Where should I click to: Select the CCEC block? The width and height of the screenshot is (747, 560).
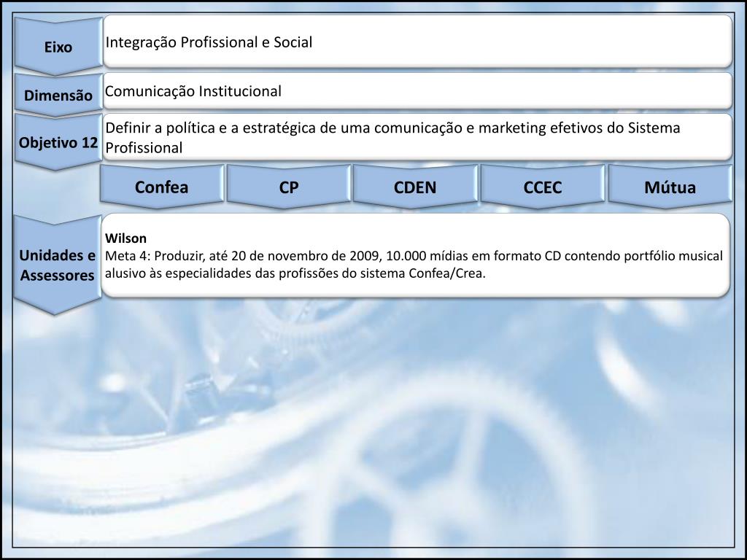click(543, 187)
